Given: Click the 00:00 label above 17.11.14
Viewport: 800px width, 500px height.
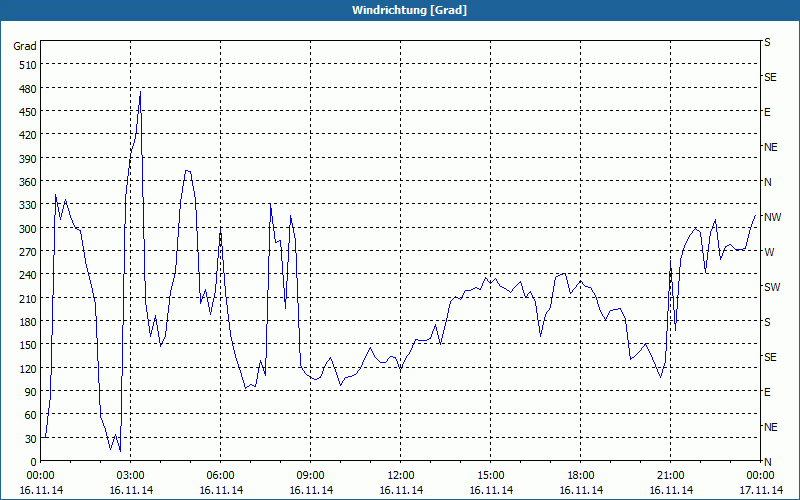Looking at the screenshot, I should pyautogui.click(x=760, y=476).
